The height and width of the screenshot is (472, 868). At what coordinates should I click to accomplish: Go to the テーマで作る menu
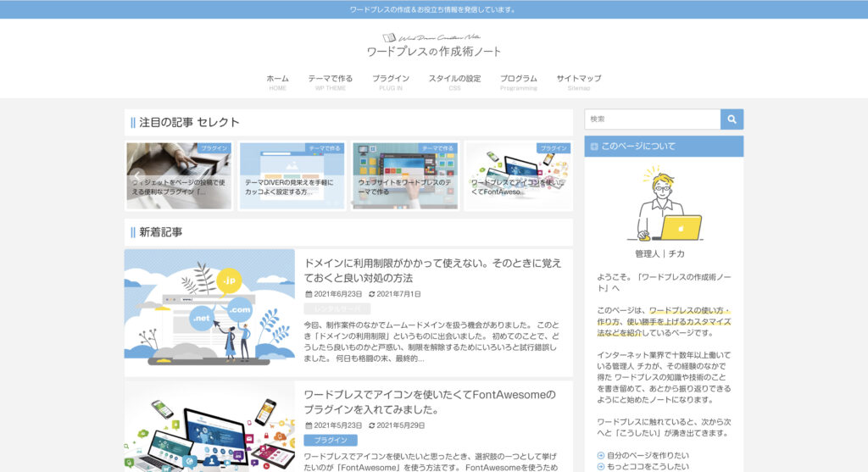330,82
